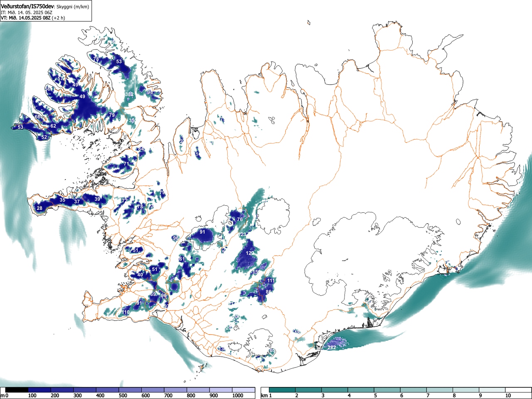Click the 382 value in the Westfjords
This screenshot has height=399, width=532.
pyautogui.click(x=129, y=94)
